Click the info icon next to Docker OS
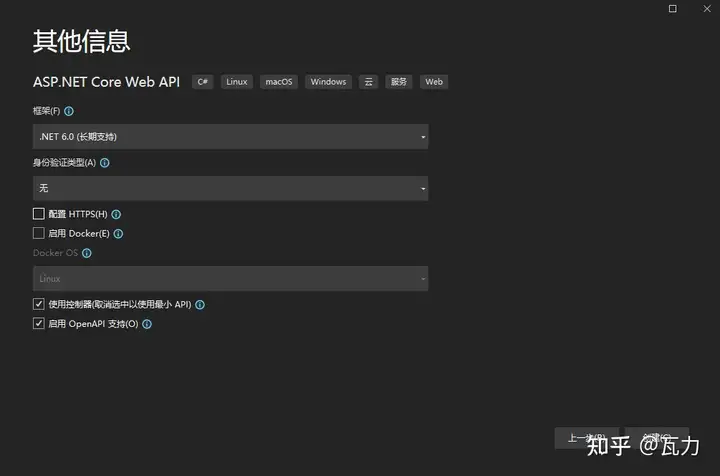This screenshot has height=476, width=720. tap(87, 253)
